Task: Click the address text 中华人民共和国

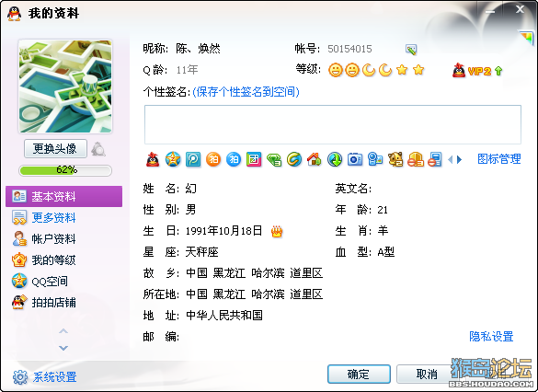Action: point(224,315)
